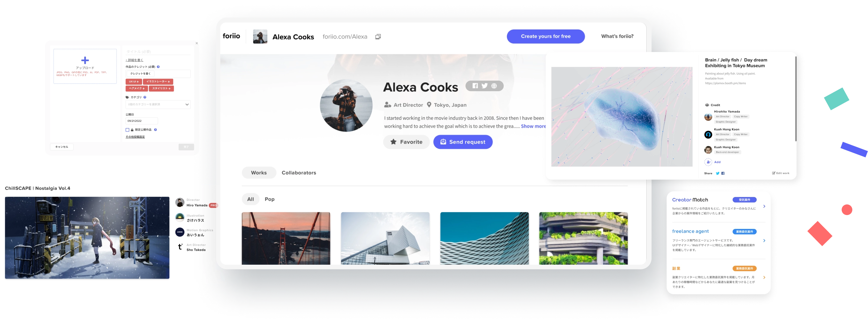Open the website globe icon
Viewport: 868px width, 322px height.
[494, 86]
